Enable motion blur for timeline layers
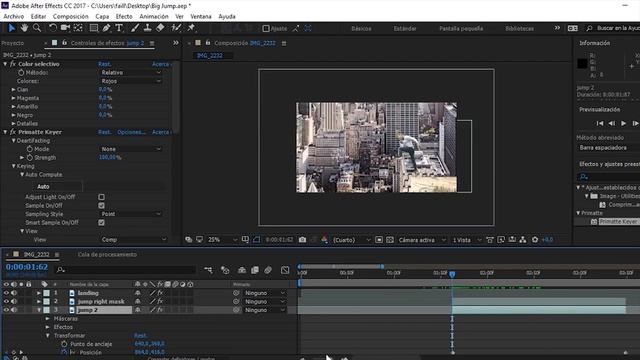This screenshot has height=360, width=640. (268, 270)
